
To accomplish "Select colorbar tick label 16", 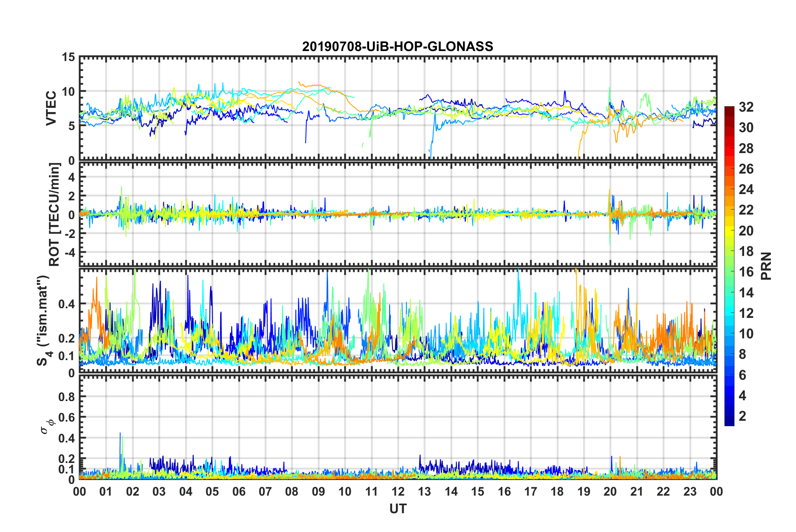I will [746, 272].
